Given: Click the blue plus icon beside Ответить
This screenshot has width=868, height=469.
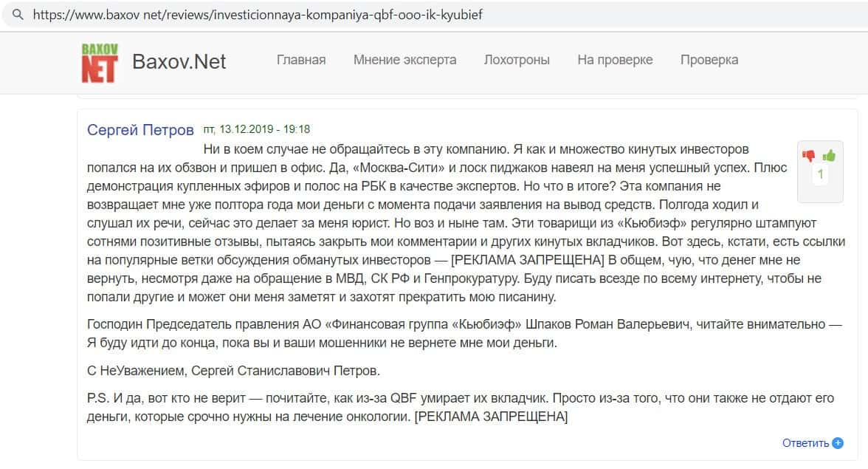Looking at the screenshot, I should pos(838,443).
